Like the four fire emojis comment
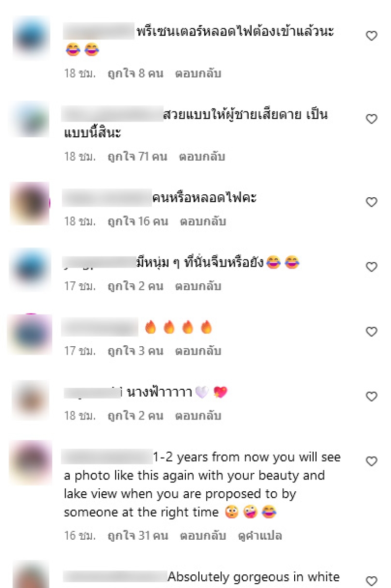Viewport: 391px width, 588px height. coord(372,332)
